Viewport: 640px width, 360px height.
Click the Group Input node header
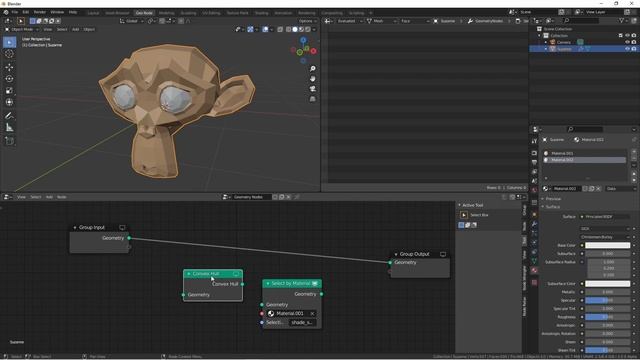click(x=99, y=227)
